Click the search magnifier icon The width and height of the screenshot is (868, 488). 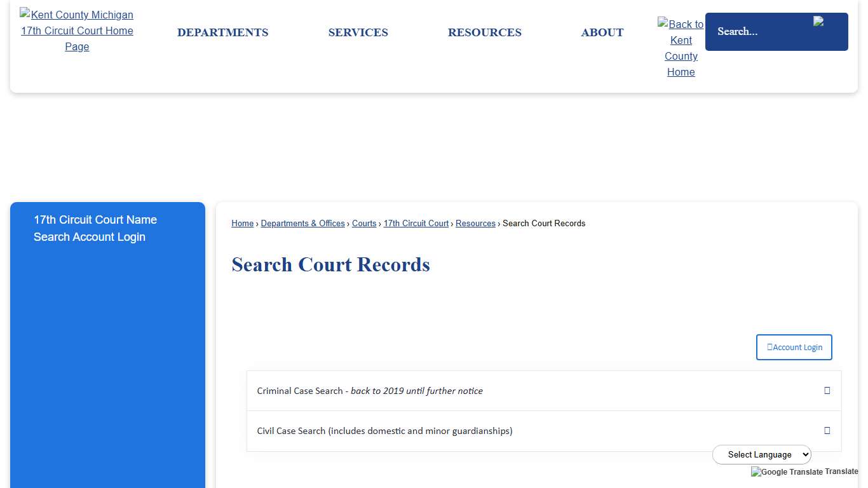pos(819,21)
